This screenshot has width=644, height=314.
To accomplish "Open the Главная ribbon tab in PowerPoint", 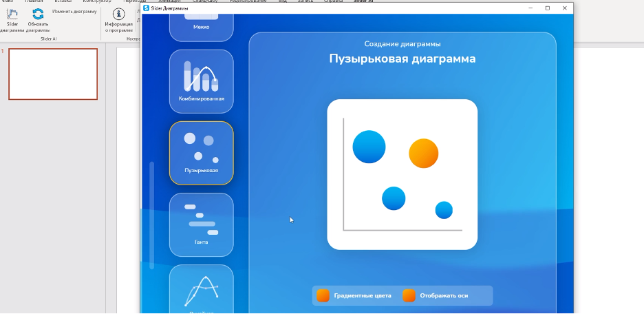I will point(34,1).
